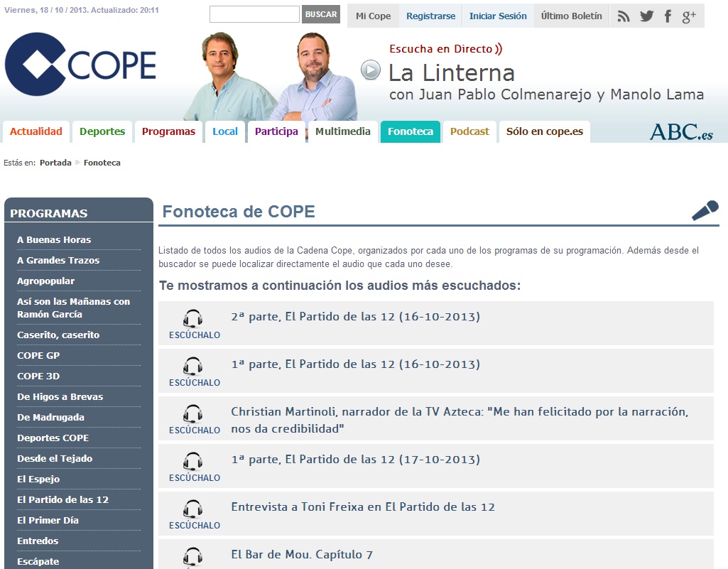The height and width of the screenshot is (569, 728).
Task: Open COPE 3D program
Action: click(x=38, y=376)
